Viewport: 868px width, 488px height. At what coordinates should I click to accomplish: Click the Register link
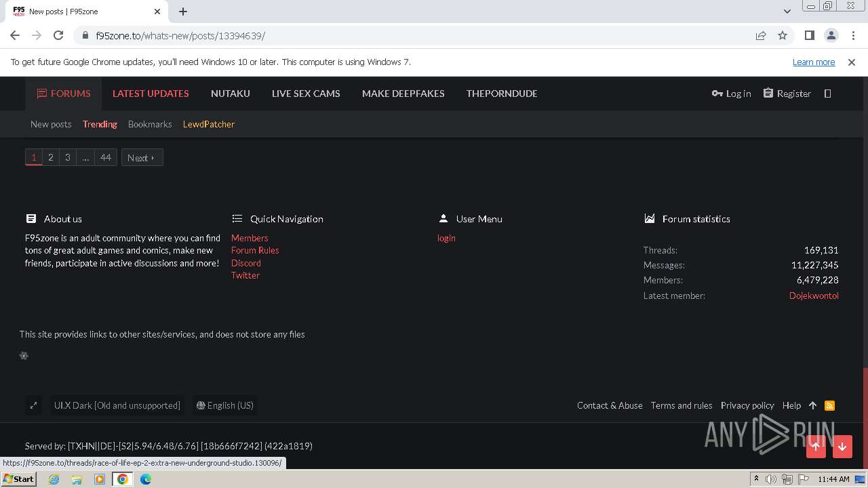point(787,94)
